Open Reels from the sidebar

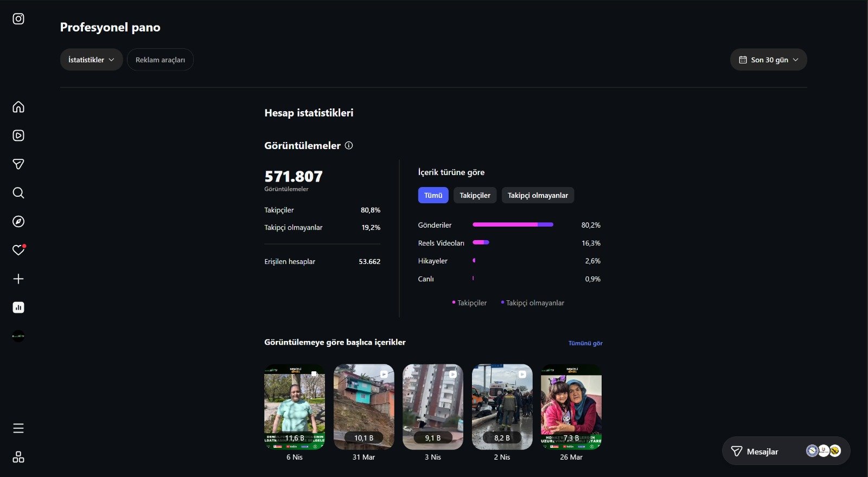(x=18, y=136)
